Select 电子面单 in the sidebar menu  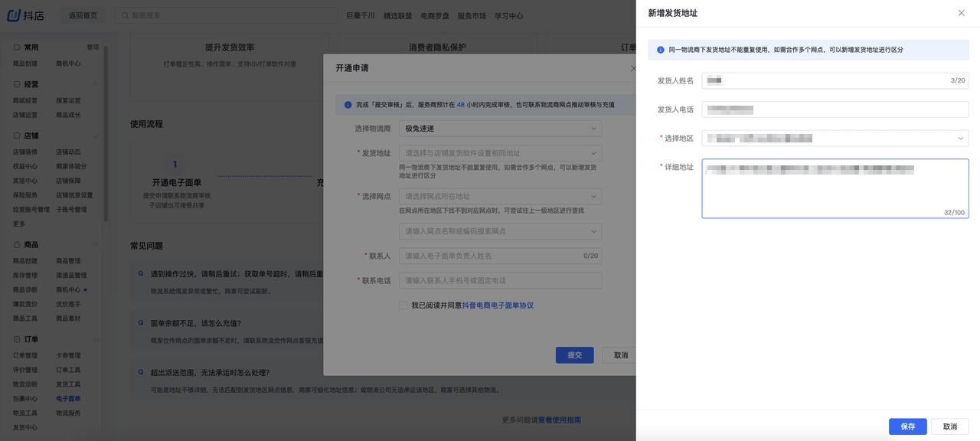coord(68,399)
